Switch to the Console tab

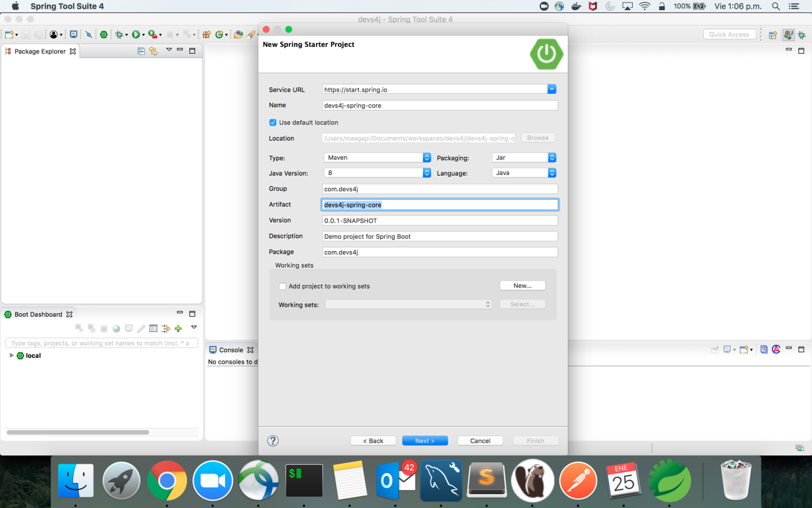231,350
